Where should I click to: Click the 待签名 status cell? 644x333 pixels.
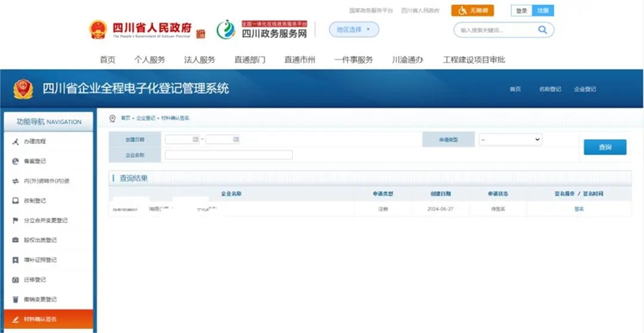[x=497, y=209]
